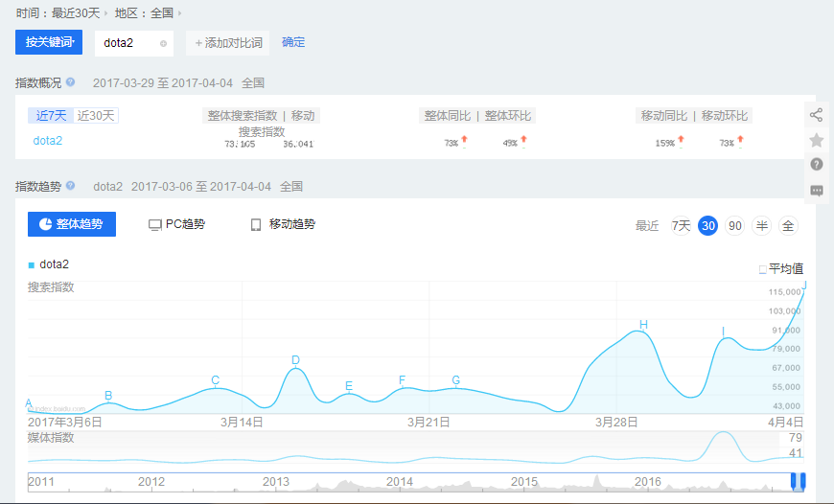Click the timeline range slider handle

pyautogui.click(x=798, y=481)
